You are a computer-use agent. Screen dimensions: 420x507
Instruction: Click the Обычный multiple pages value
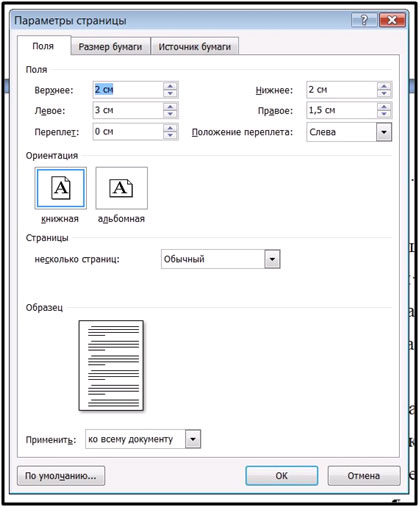pyautogui.click(x=184, y=259)
